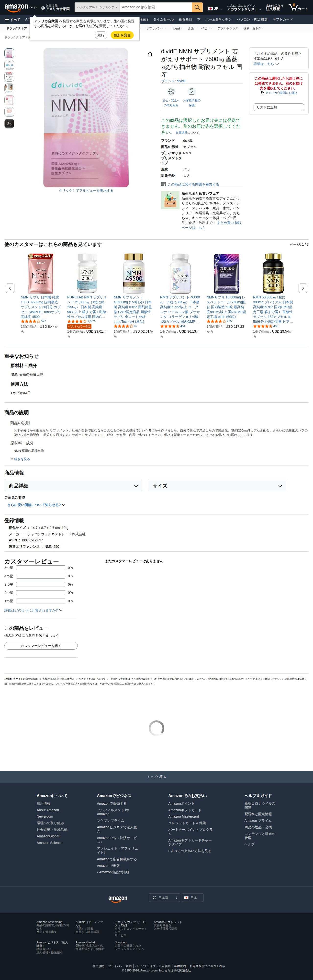
Task: Expand the 詳細はこちら disclosure
Action: point(266,64)
